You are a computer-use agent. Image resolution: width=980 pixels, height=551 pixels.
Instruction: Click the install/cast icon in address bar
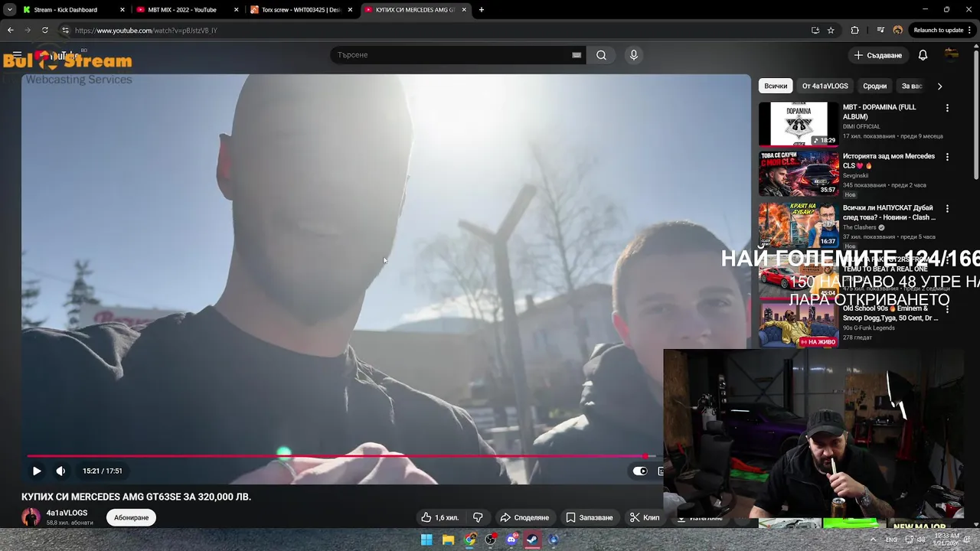click(815, 31)
